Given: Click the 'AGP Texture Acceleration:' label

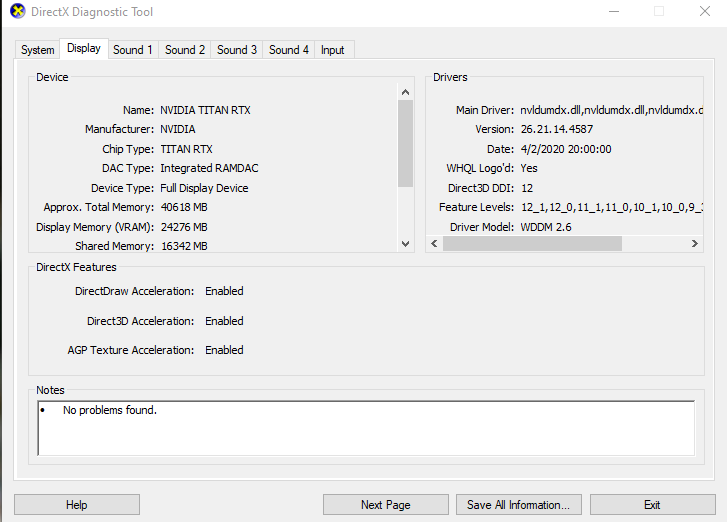Looking at the screenshot, I should pos(131,350).
